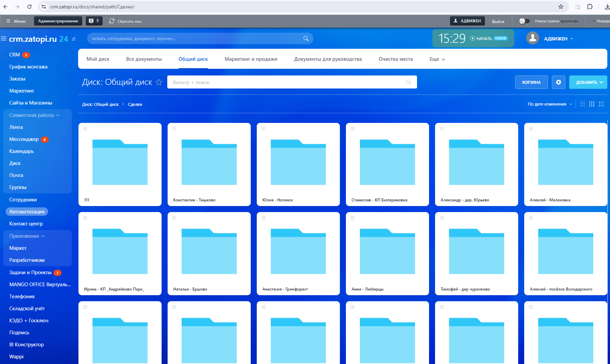610x364 pixels.
Task: Open the Очистка места tab
Action: (396, 59)
